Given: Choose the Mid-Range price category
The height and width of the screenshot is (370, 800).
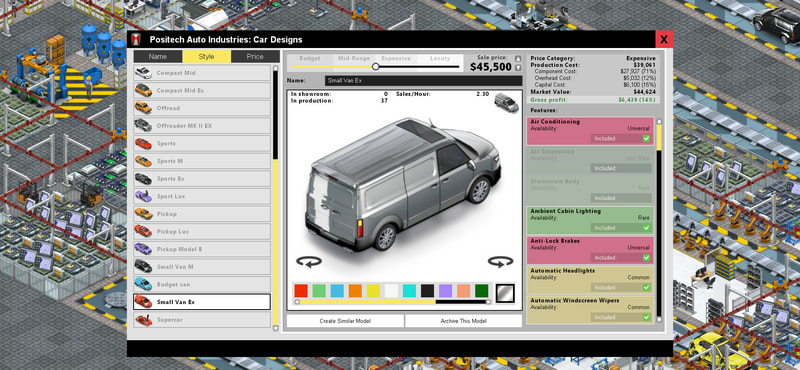Looking at the screenshot, I should [355, 59].
